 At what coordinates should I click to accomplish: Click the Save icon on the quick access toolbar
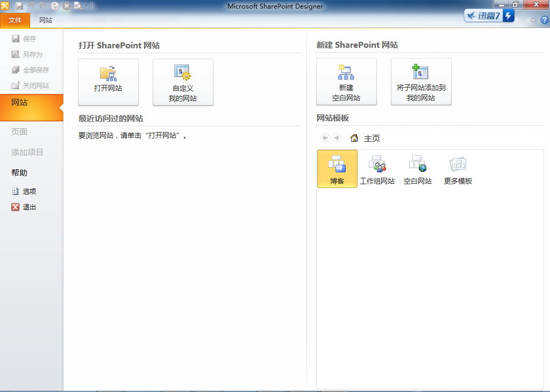pos(20,5)
